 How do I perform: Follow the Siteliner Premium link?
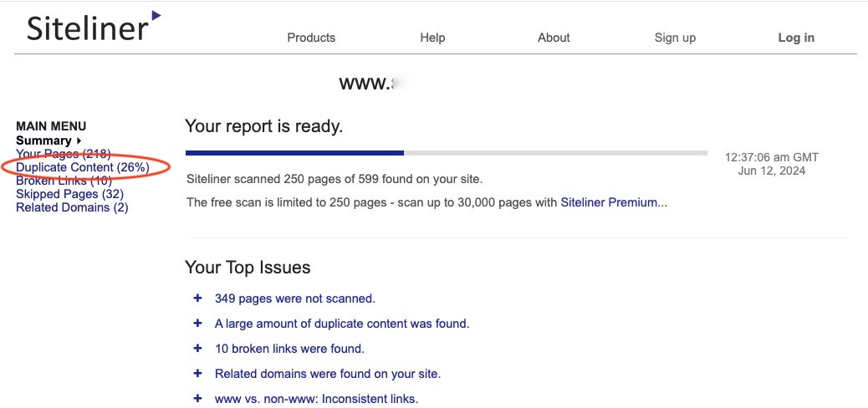(613, 202)
